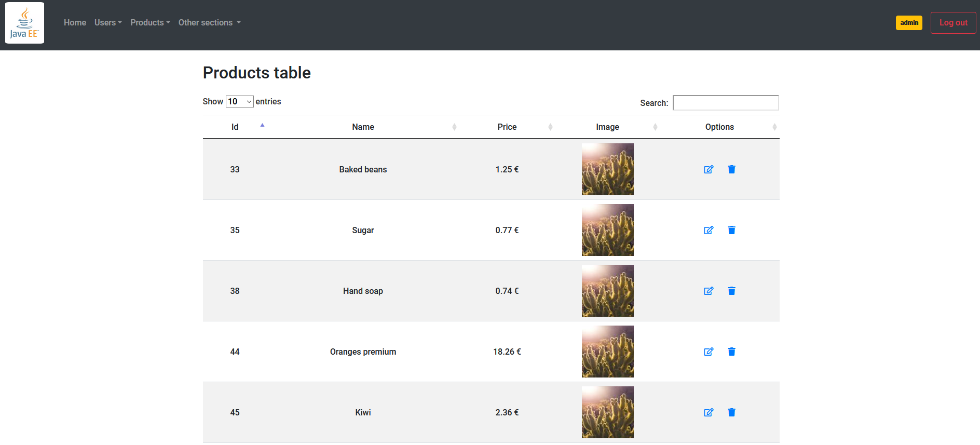Viewport: 980px width, 445px height.
Task: Focus the Search input field
Action: (x=725, y=103)
